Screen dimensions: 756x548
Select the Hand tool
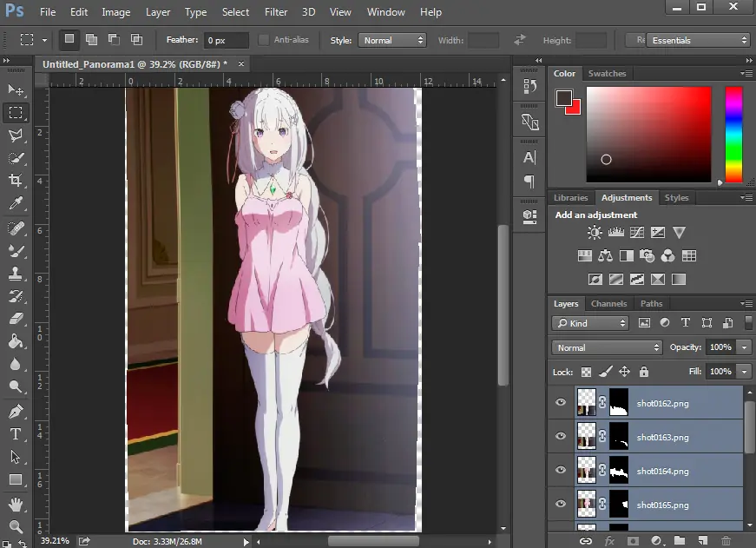coord(16,505)
